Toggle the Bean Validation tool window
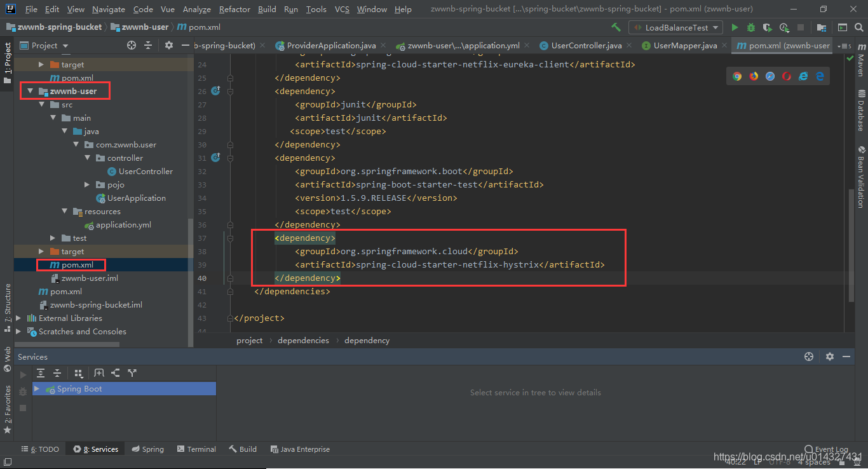The width and height of the screenshot is (868, 469). click(861, 177)
